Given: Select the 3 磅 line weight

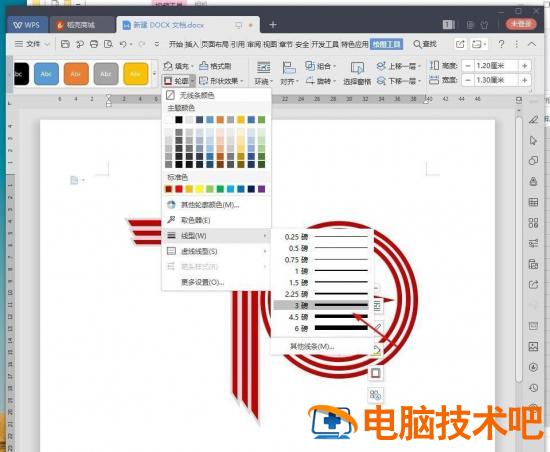Looking at the screenshot, I should pos(322,305).
